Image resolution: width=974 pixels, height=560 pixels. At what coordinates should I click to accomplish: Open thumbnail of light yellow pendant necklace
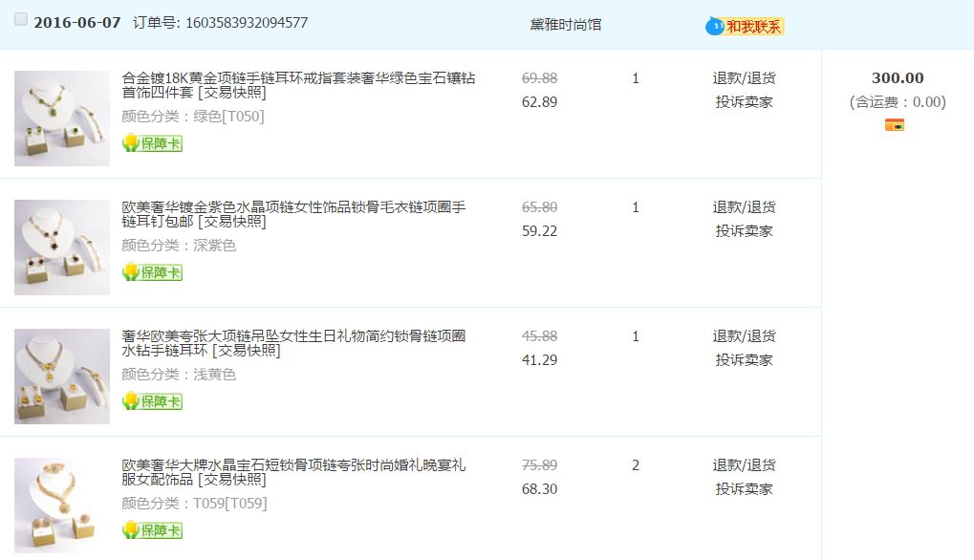(x=62, y=376)
